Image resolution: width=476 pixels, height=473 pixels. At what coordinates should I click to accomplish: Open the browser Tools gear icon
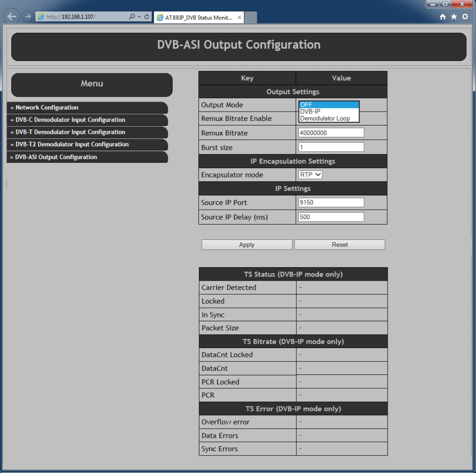(x=465, y=17)
